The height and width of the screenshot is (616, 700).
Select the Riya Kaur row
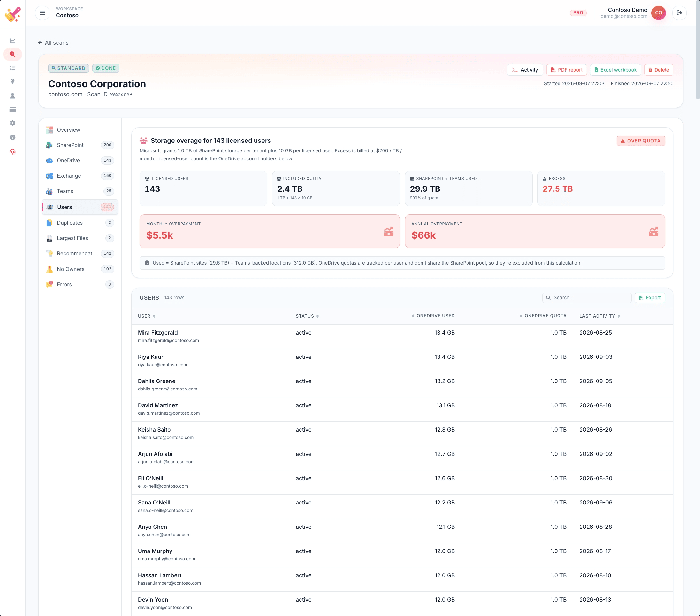click(x=402, y=361)
